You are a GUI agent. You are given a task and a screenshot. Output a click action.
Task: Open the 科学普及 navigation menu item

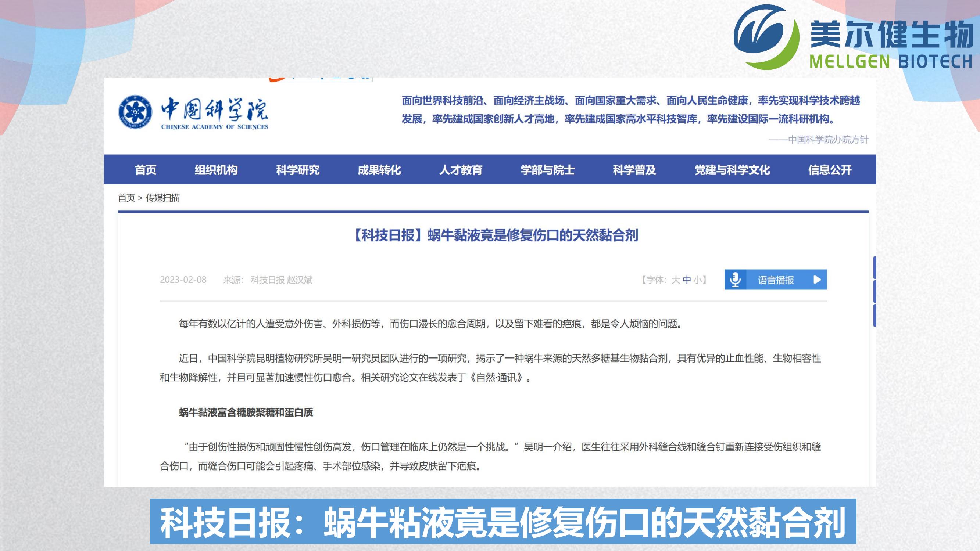(634, 170)
